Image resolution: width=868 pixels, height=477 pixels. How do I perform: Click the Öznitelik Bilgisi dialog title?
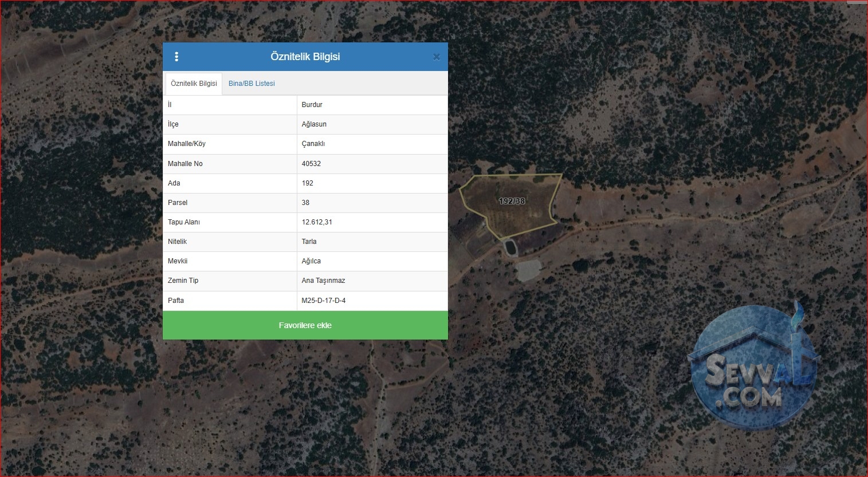coord(305,57)
